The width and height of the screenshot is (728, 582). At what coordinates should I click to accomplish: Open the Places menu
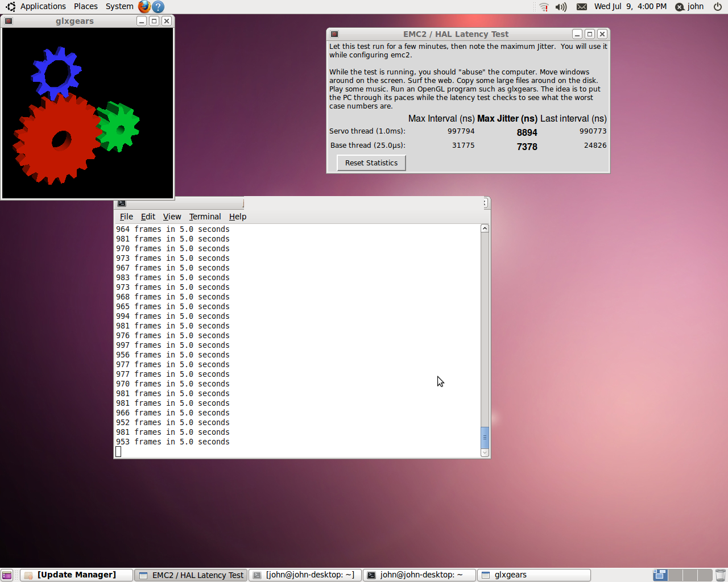click(x=86, y=6)
